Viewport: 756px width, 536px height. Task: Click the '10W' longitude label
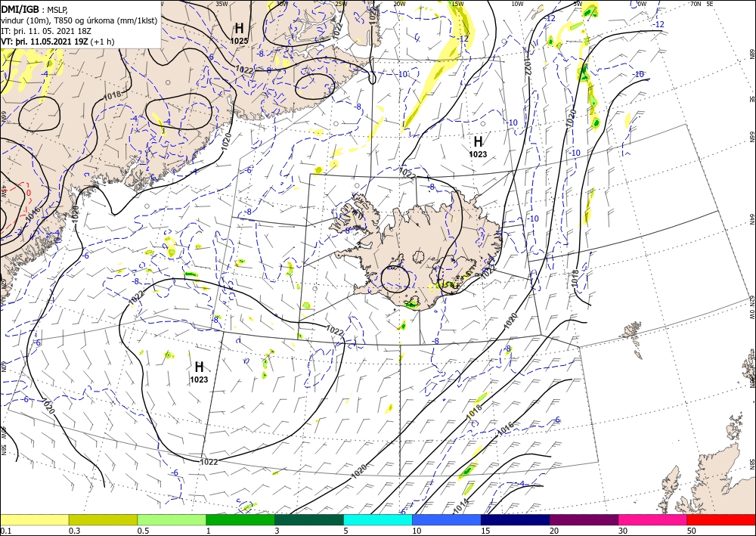tap(517, 4)
